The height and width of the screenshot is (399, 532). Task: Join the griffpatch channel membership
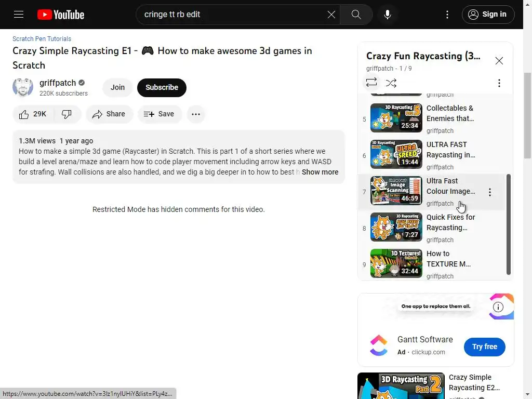tap(117, 87)
